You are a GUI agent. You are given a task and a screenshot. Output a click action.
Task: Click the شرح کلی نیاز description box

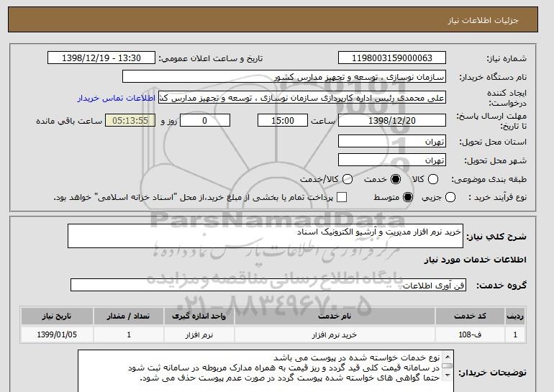point(265,236)
